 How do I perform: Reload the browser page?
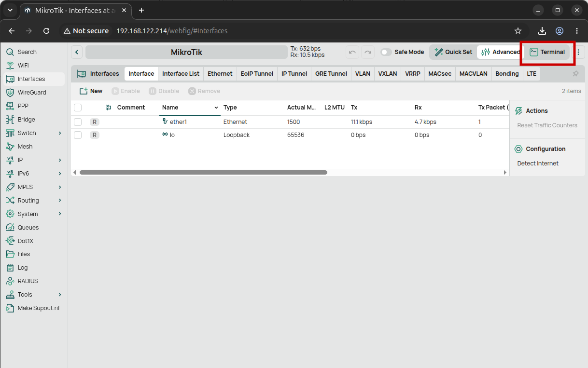click(x=46, y=31)
